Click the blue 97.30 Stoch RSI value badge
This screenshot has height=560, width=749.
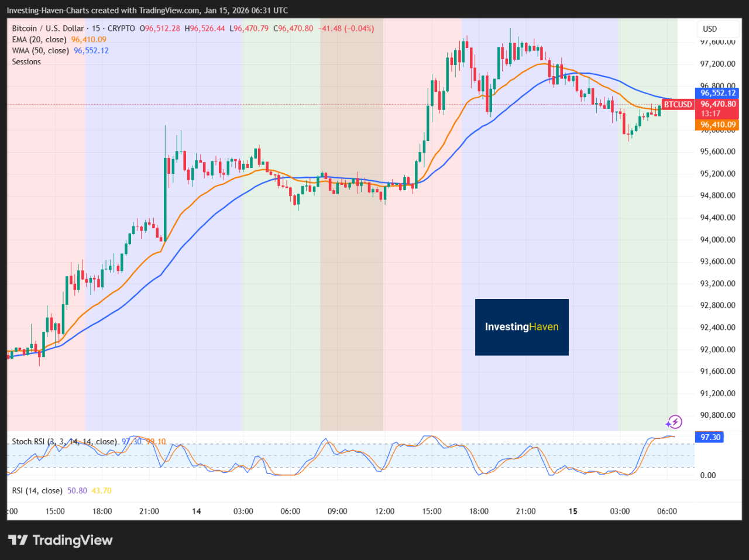[709, 437]
